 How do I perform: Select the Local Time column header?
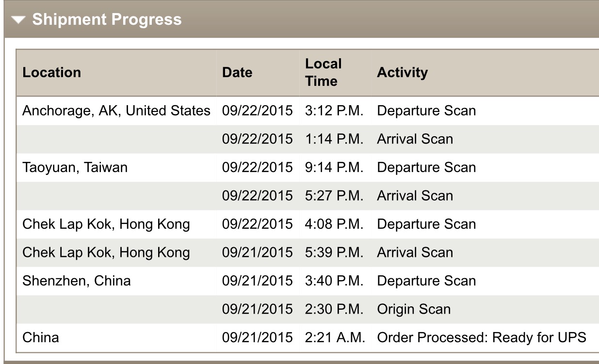tap(324, 72)
